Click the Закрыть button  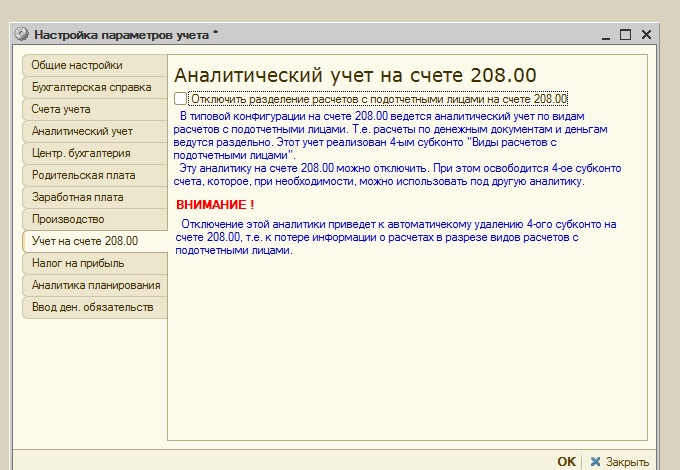[x=619, y=462]
